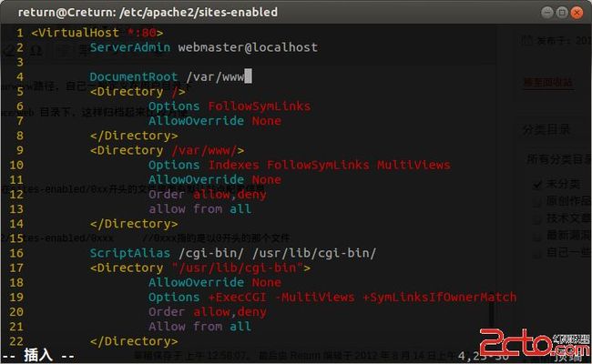Click the insert mode indicator in status line

coord(38,355)
